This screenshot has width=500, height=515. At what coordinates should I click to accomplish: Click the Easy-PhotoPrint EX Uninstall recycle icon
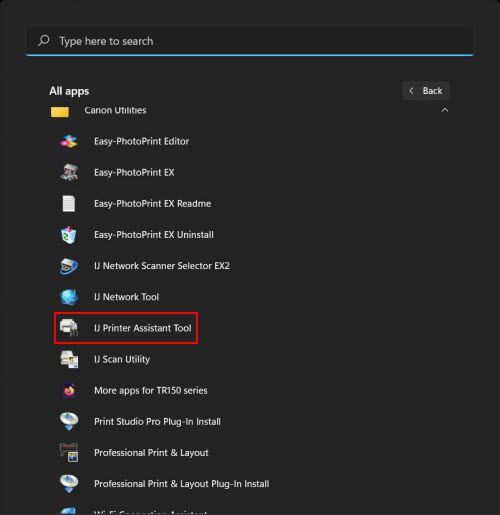pos(69,235)
